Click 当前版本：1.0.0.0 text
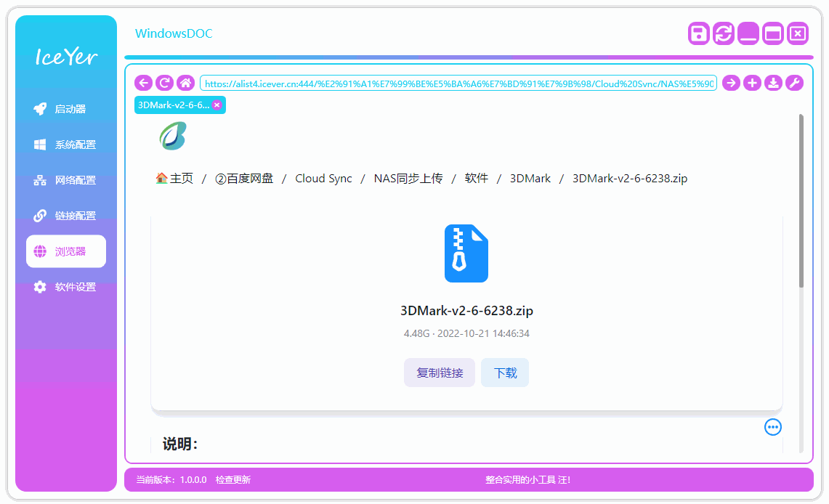 (x=171, y=480)
